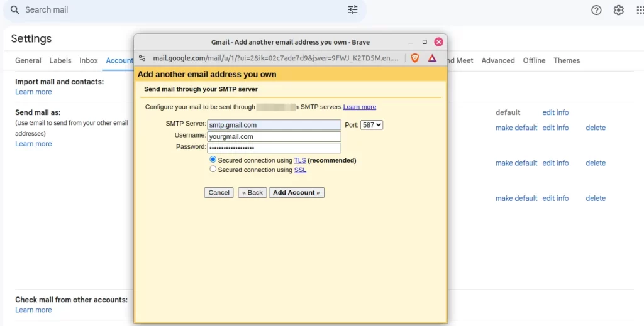Click the Cancel button
Screen dimensions: 644x326
coord(219,193)
